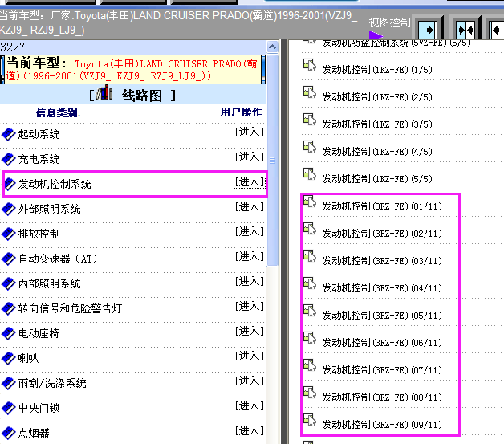Viewport: 504px width, 444px height.
Task: Click the book icon beside 内部照明系统
Action: pos(8,283)
